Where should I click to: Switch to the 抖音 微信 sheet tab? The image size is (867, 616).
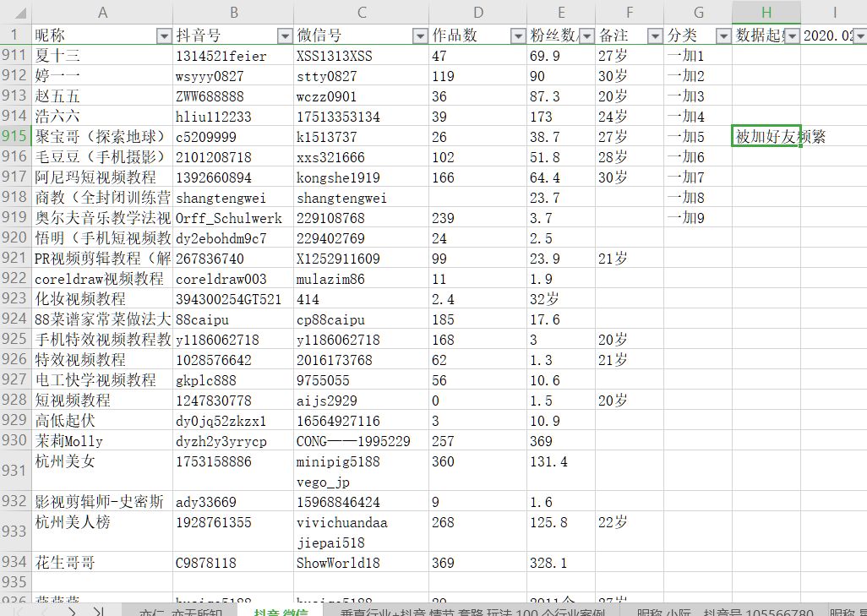[281, 612]
